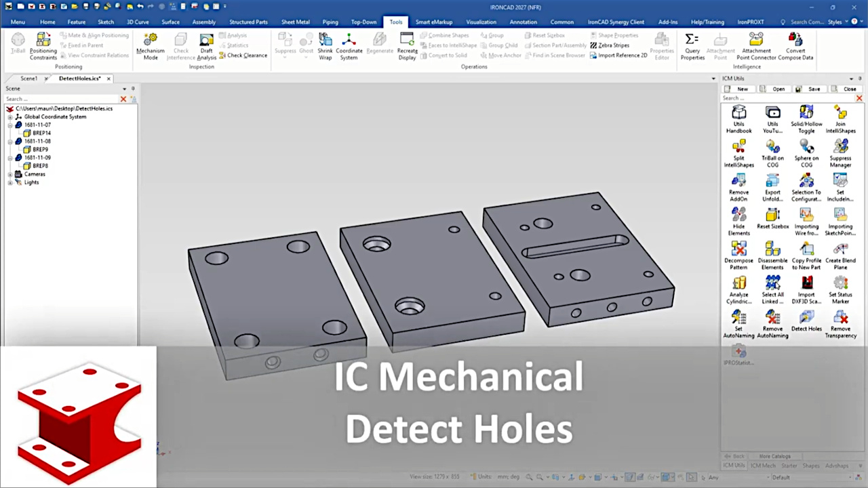868x488 pixels.
Task: Click Import Reference 2D
Action: click(618, 56)
